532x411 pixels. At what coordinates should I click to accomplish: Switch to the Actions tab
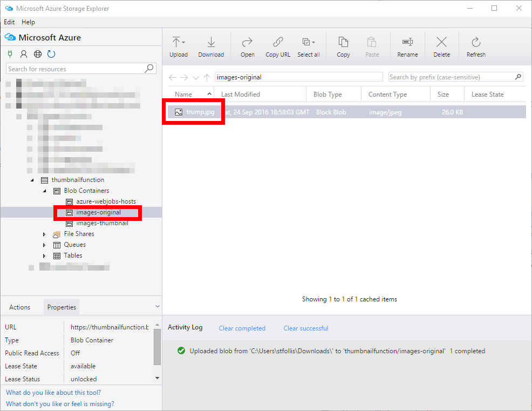click(x=21, y=307)
